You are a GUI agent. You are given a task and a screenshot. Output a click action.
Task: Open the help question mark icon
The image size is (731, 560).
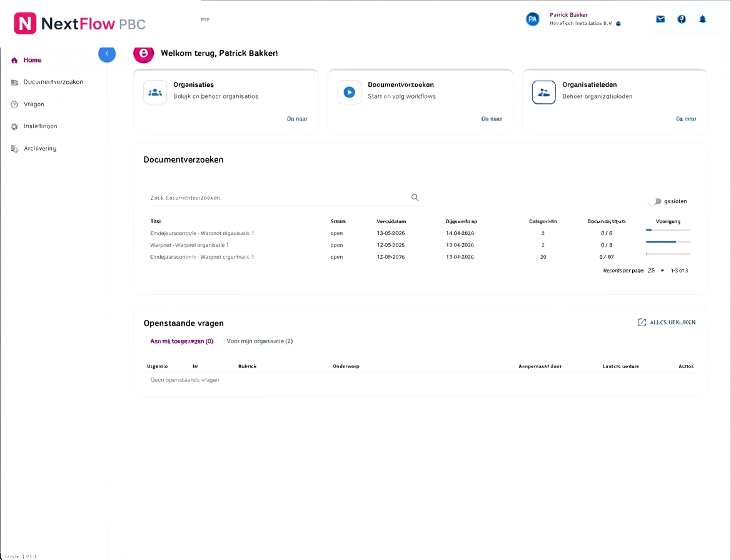pos(682,19)
